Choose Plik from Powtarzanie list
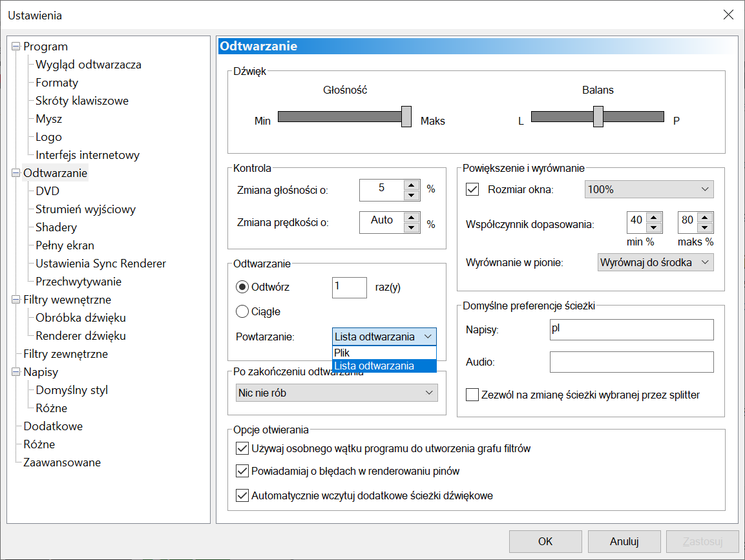Viewport: 745px width, 560px height. click(384, 353)
